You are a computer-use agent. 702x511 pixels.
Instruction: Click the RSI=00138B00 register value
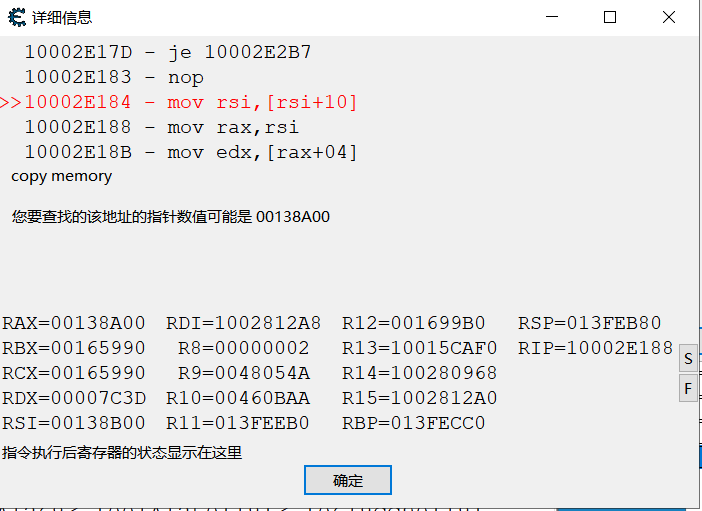tap(74, 423)
